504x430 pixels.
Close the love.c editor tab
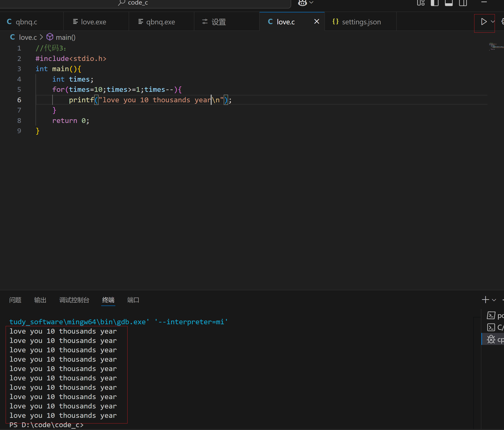[x=316, y=22]
